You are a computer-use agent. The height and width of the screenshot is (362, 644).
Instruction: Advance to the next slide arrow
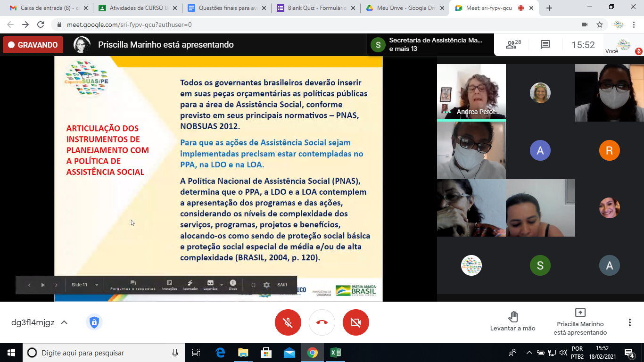point(57,285)
